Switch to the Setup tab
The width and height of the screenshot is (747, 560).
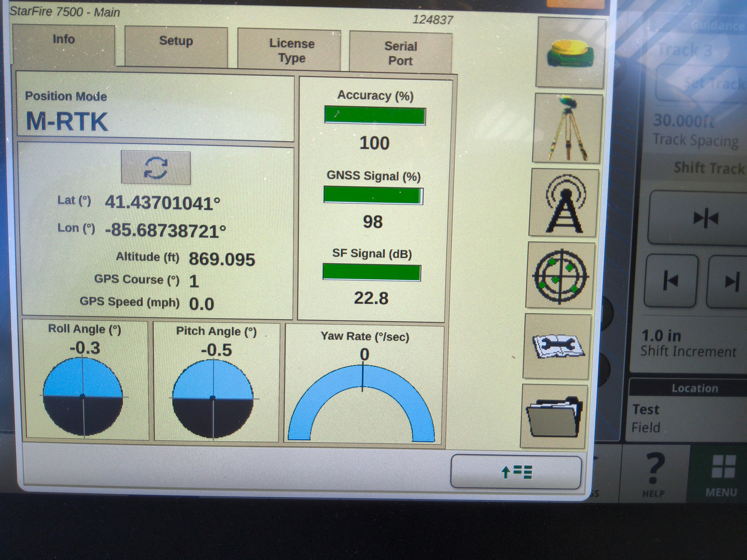(175, 41)
